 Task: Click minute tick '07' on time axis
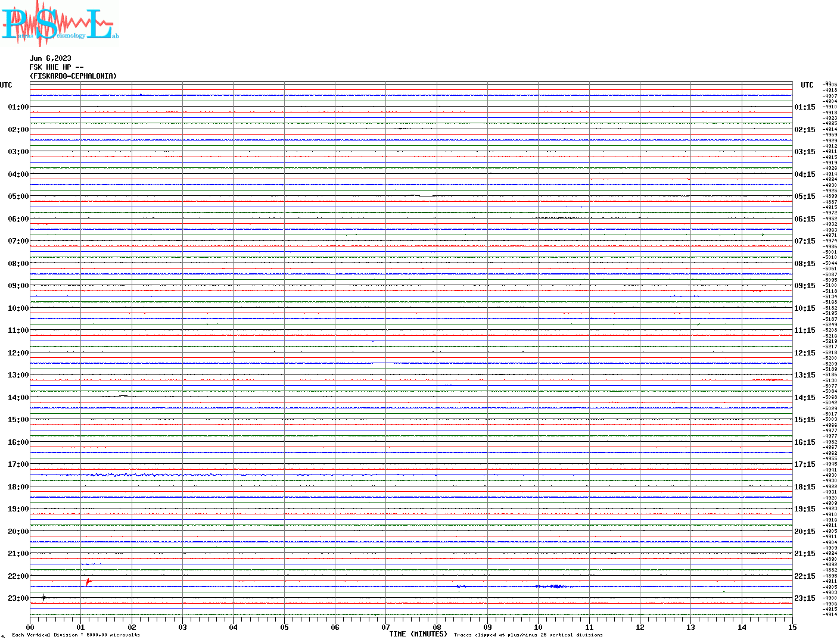pos(386,627)
